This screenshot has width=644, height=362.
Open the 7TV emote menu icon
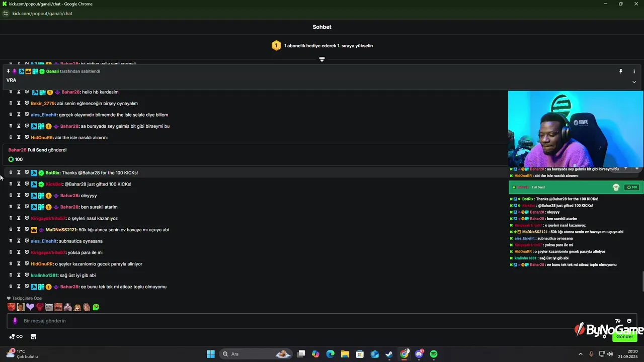tap(618, 321)
